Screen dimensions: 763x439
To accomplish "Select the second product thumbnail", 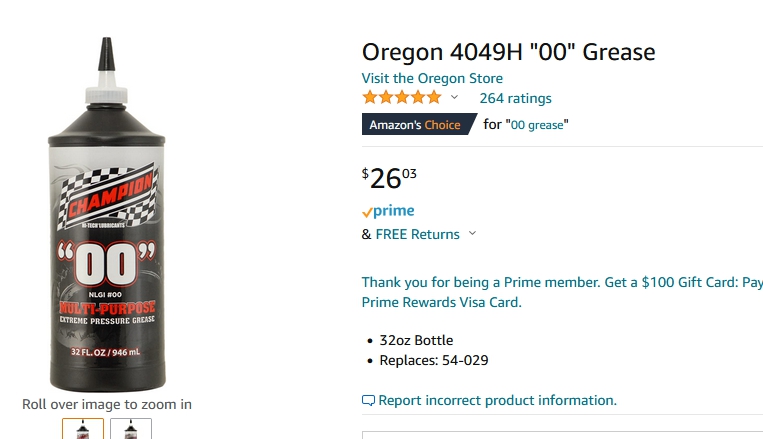I will (x=131, y=430).
